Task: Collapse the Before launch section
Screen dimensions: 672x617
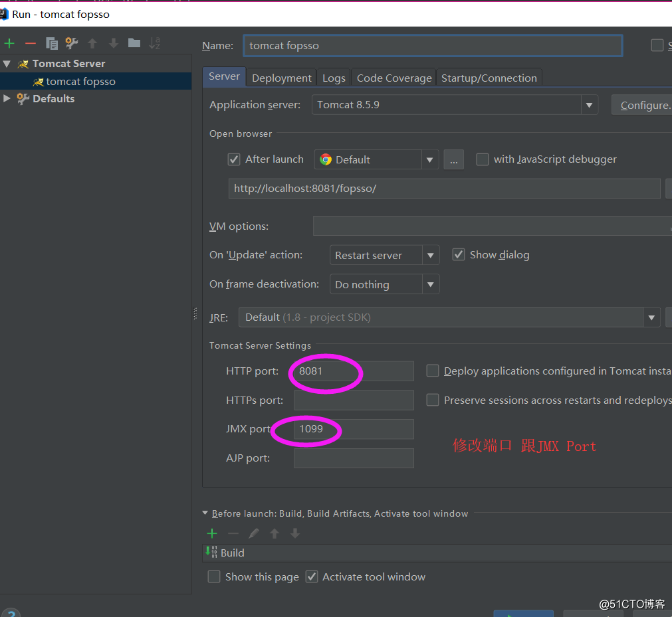Action: 205,513
